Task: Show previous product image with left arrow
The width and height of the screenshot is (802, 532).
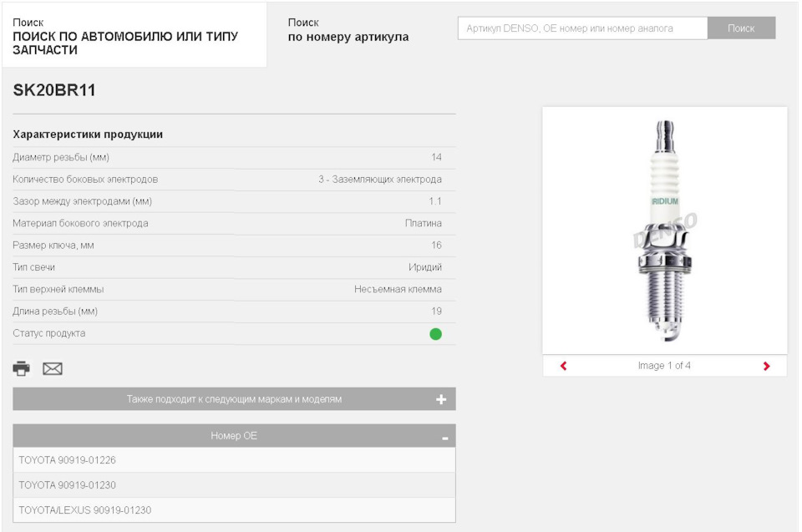Action: (x=564, y=366)
